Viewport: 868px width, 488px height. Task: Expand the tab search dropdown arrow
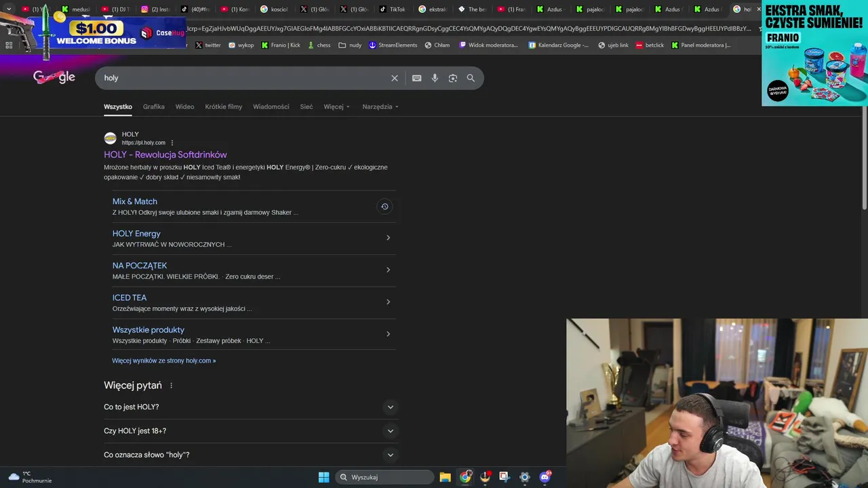(9, 9)
